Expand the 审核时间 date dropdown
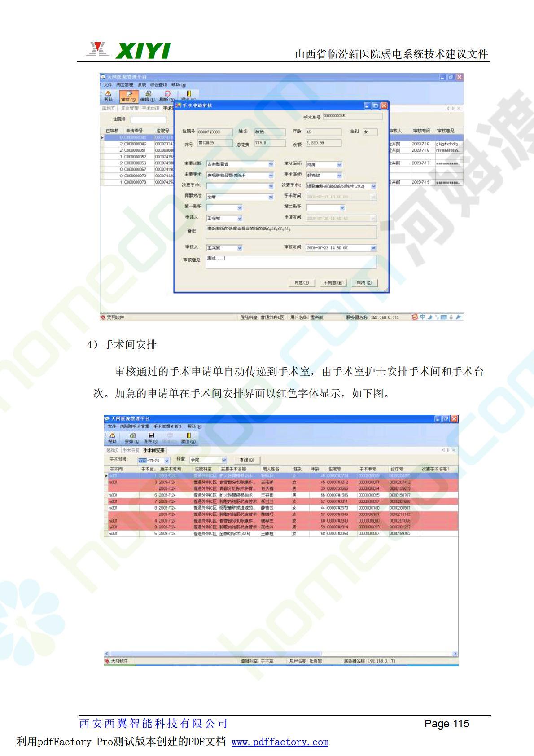The width and height of the screenshot is (534, 756). pos(373,248)
